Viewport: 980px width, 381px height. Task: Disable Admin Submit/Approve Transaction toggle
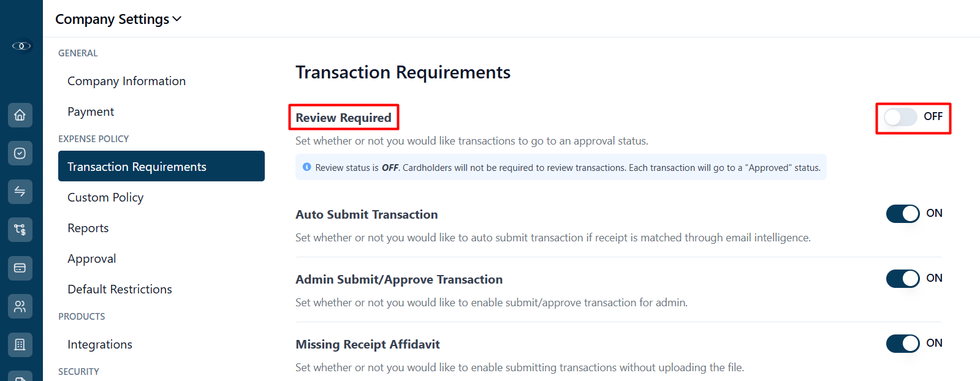point(903,279)
